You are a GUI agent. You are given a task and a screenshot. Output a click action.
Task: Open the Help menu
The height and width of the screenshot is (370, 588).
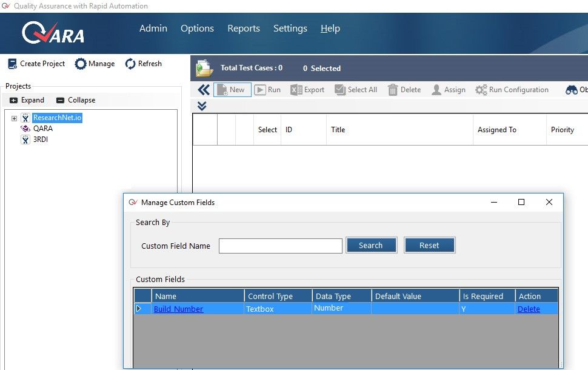(330, 29)
